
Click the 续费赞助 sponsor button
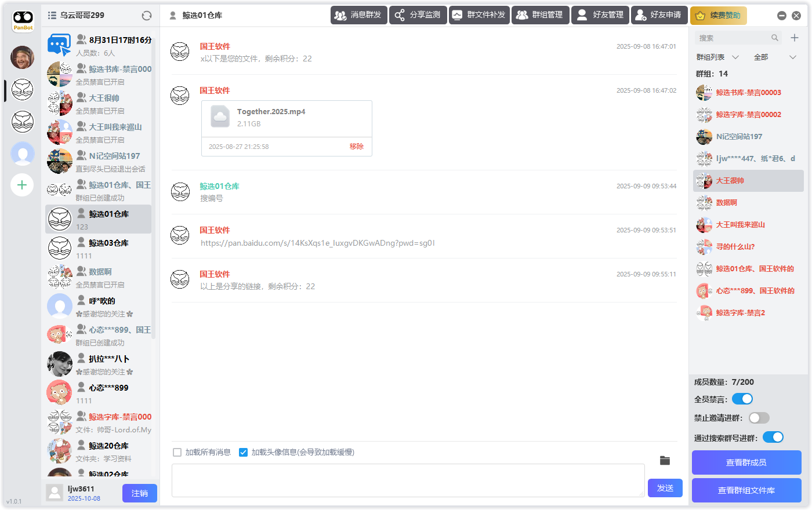(719, 16)
